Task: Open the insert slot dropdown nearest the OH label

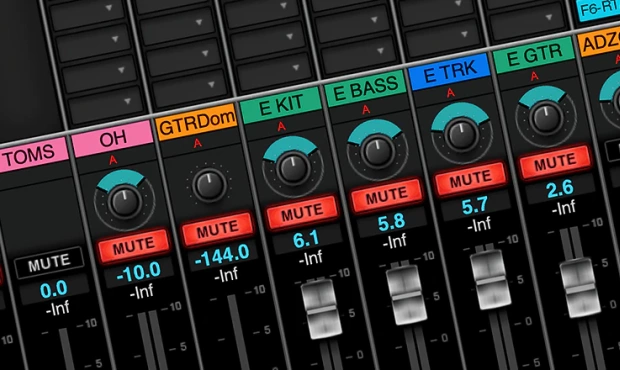Action: point(105,105)
